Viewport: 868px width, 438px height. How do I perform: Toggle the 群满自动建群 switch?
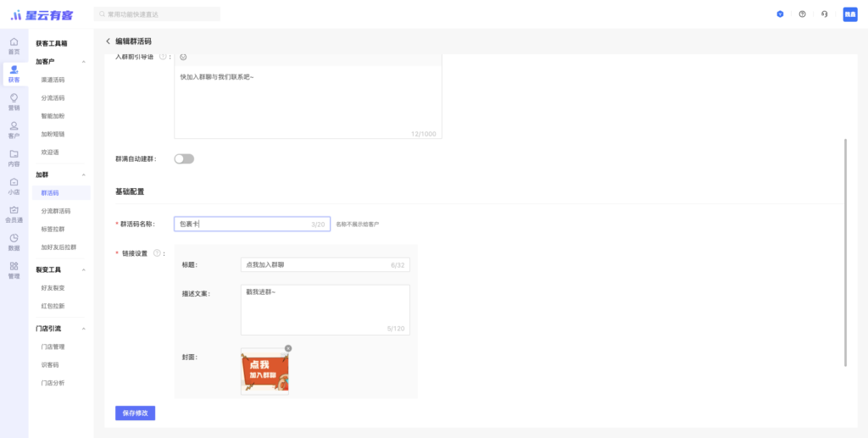point(184,158)
